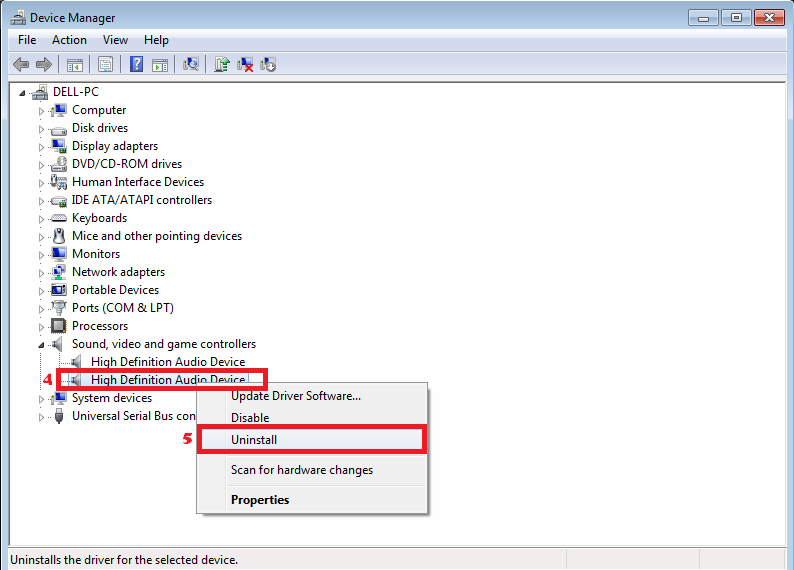Minimize the Device Manager window
Viewport: 794px width, 570px height.
tap(703, 18)
